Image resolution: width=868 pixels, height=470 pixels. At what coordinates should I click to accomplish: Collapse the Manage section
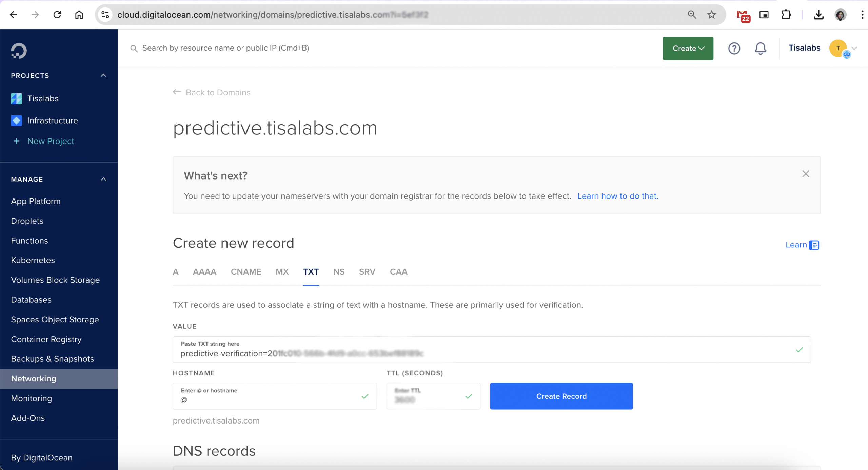(x=103, y=179)
